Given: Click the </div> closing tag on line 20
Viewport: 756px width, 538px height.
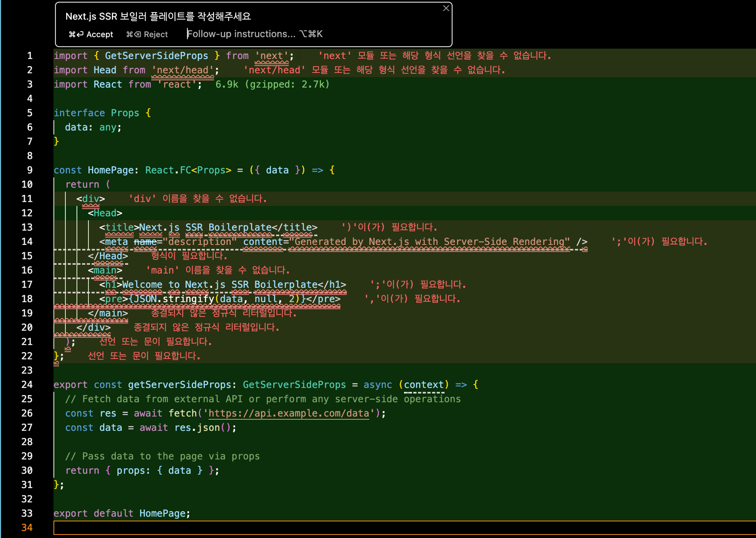Looking at the screenshot, I should 93,328.
